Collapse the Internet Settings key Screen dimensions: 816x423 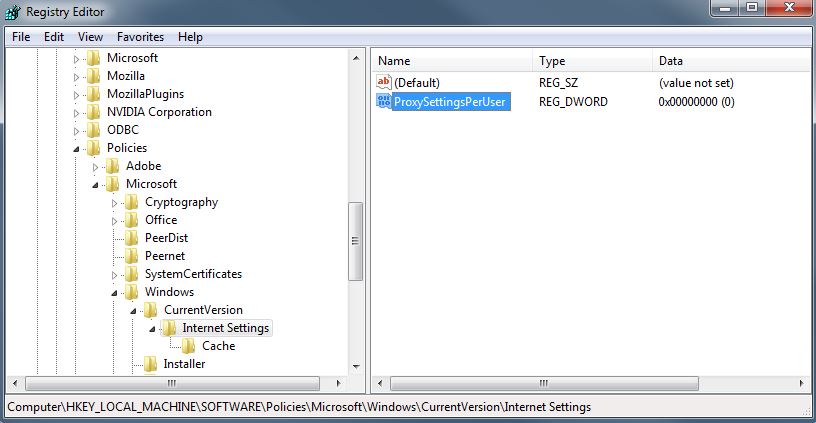coord(152,329)
